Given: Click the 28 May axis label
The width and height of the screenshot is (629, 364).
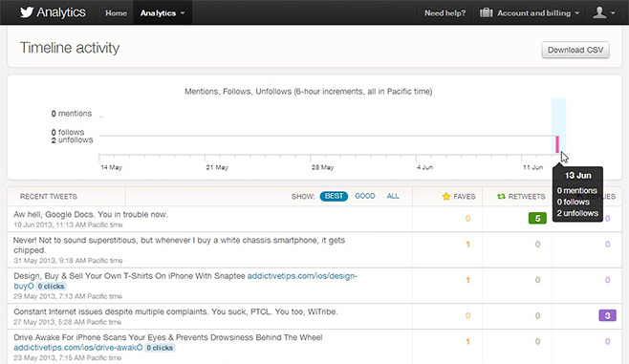Looking at the screenshot, I should [322, 167].
